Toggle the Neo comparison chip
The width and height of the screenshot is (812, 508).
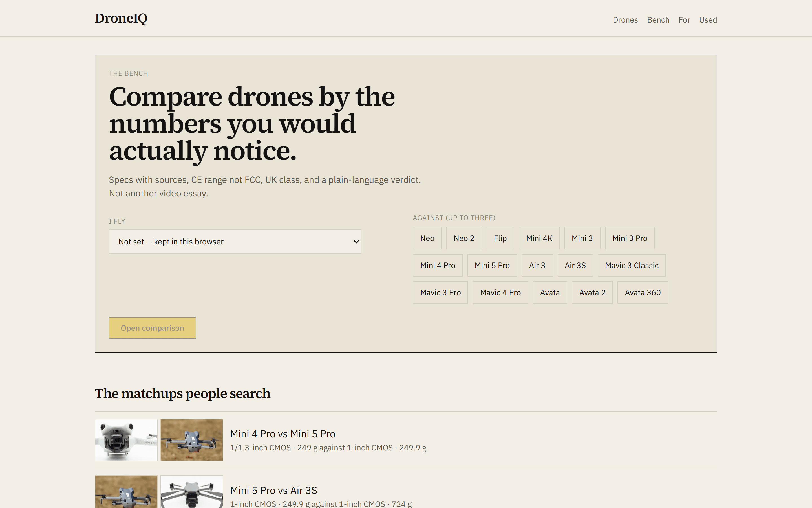[x=427, y=238]
